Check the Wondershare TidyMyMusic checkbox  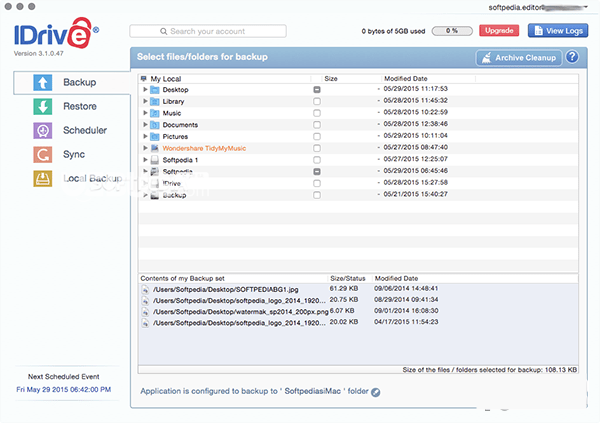pyautogui.click(x=317, y=148)
